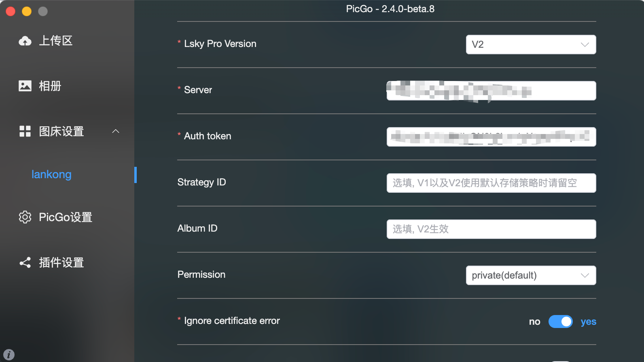644x362 pixels.
Task: Go to 上传区 in sidebar
Action: coord(56,40)
